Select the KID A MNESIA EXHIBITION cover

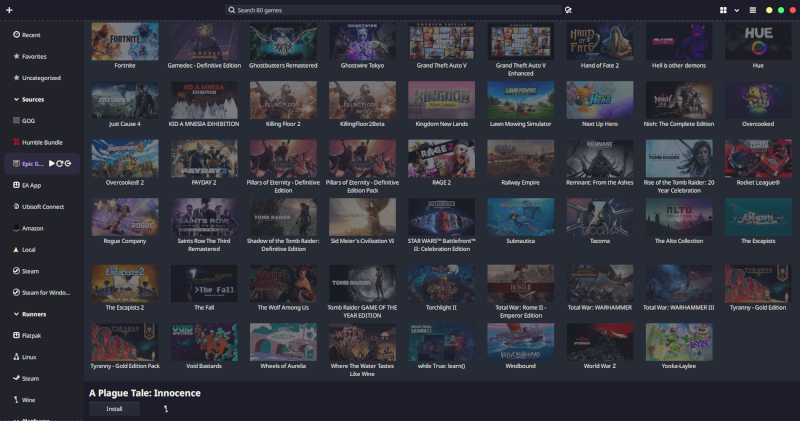[204, 100]
